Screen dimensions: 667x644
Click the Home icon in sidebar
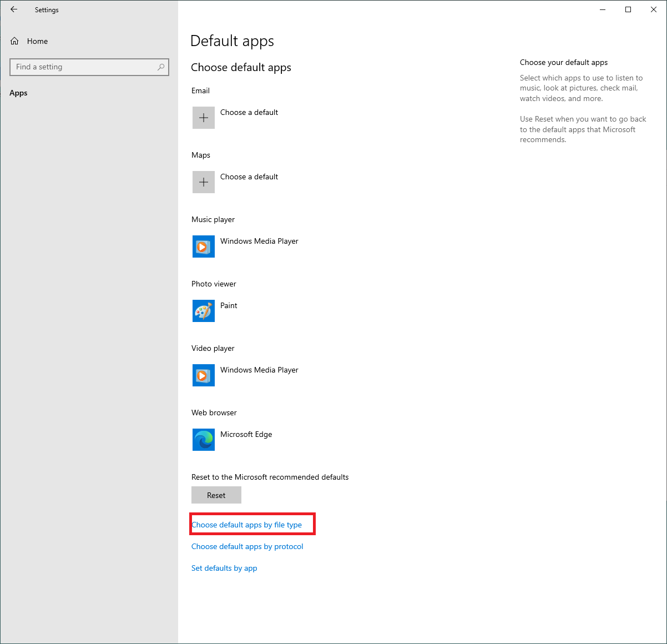(x=15, y=41)
